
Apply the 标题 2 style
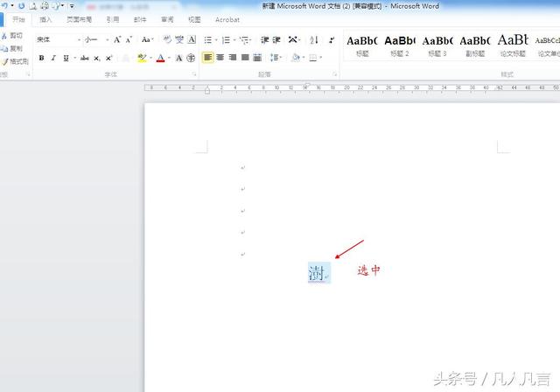(400, 45)
